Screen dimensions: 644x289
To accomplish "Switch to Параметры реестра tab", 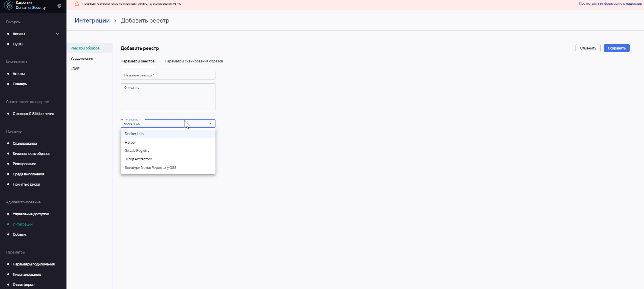I will coord(137,61).
